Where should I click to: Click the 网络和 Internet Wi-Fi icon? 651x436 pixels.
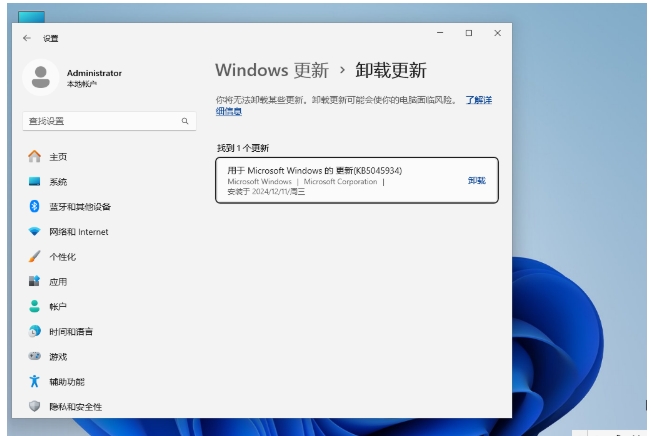point(34,232)
